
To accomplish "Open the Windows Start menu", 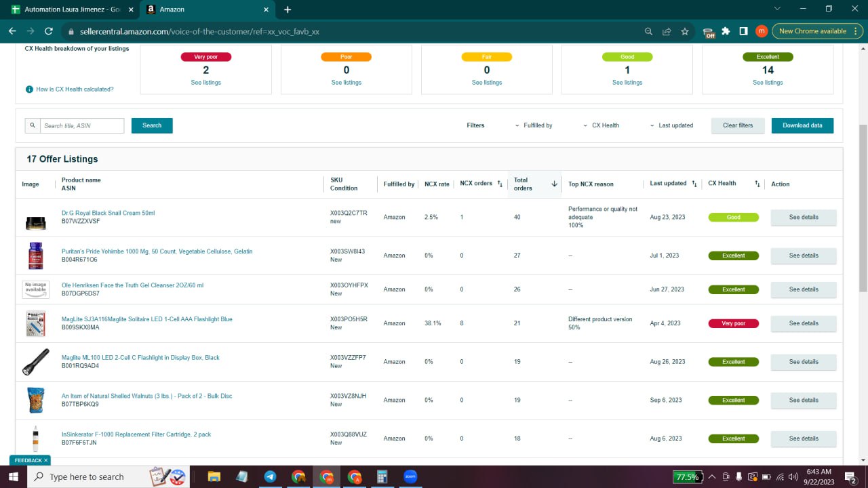I will (x=14, y=476).
